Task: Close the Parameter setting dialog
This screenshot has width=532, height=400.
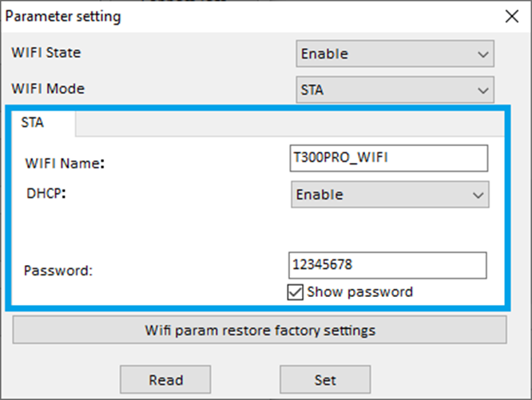Action: coord(511,15)
